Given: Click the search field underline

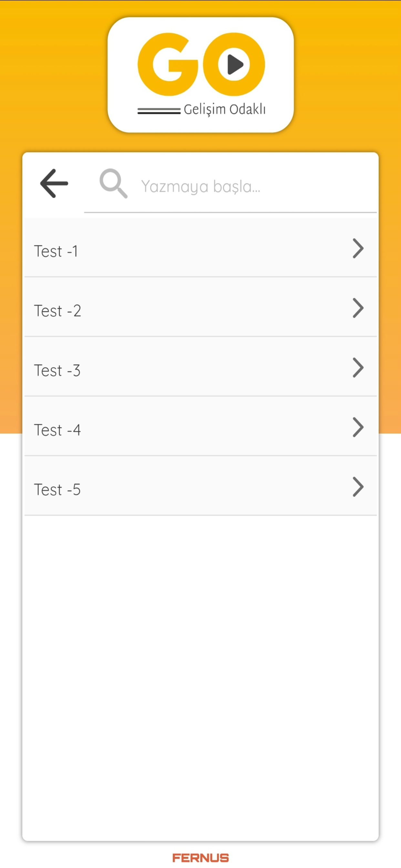Looking at the screenshot, I should (230, 212).
